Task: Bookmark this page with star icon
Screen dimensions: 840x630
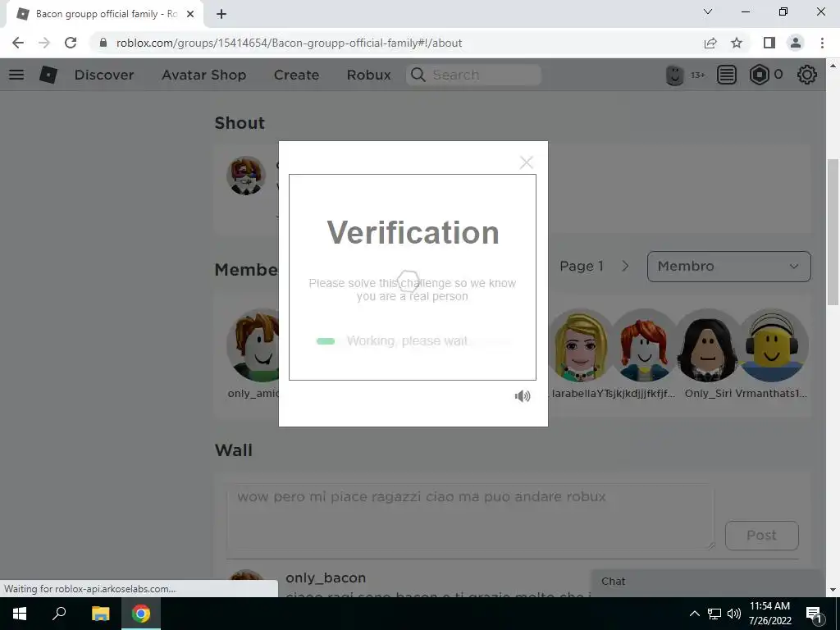Action: click(737, 43)
